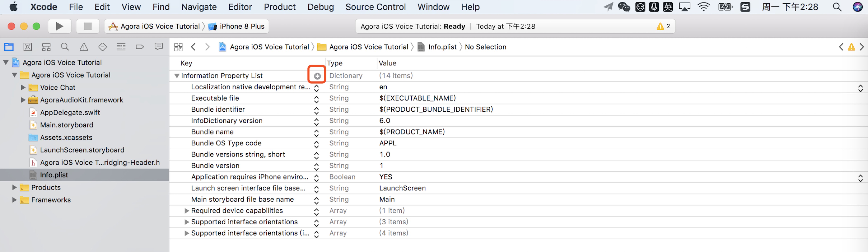Select AppDelegate.swift in navigator

pyautogui.click(x=70, y=112)
